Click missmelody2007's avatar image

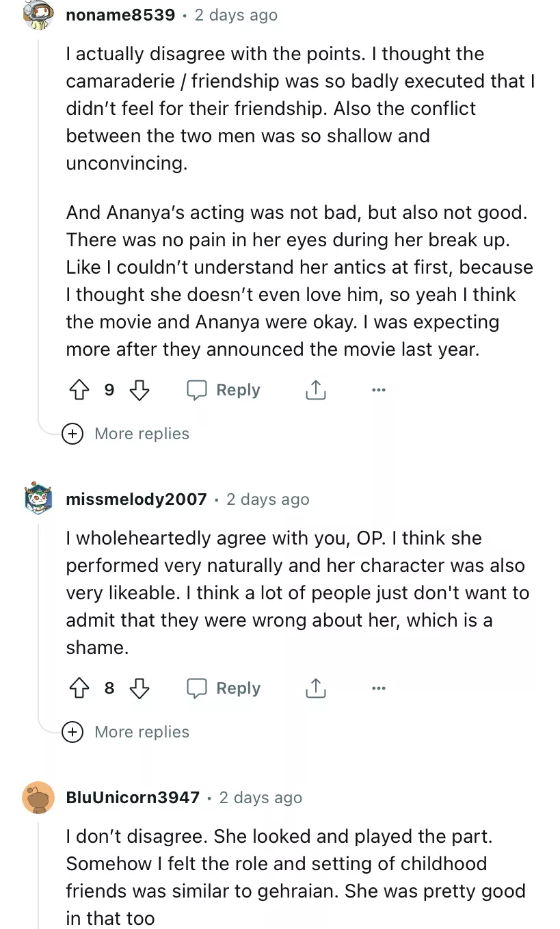click(38, 499)
